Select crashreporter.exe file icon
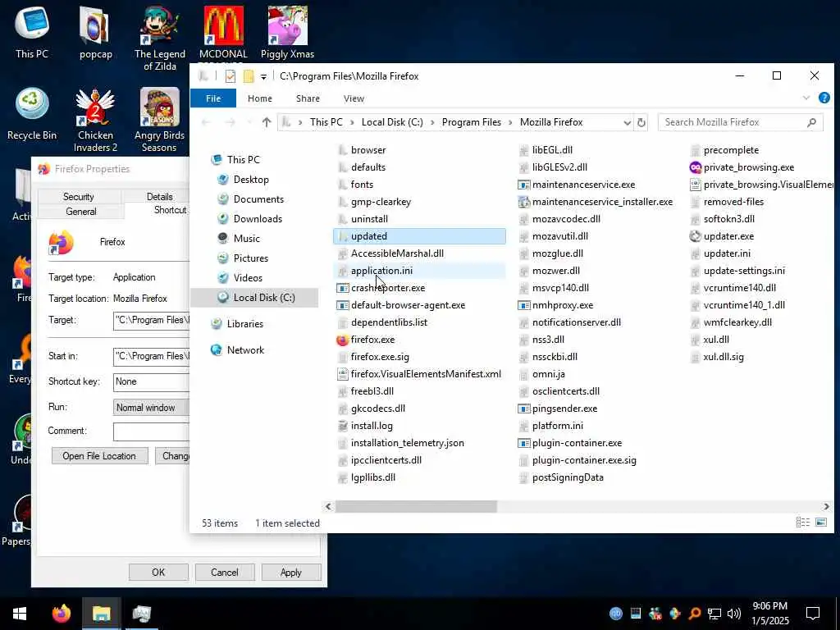The height and width of the screenshot is (630, 840). coord(342,288)
